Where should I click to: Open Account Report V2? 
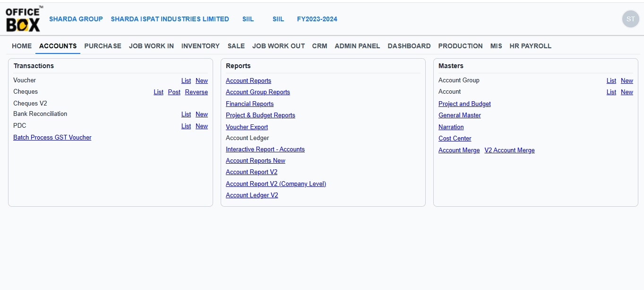click(252, 172)
